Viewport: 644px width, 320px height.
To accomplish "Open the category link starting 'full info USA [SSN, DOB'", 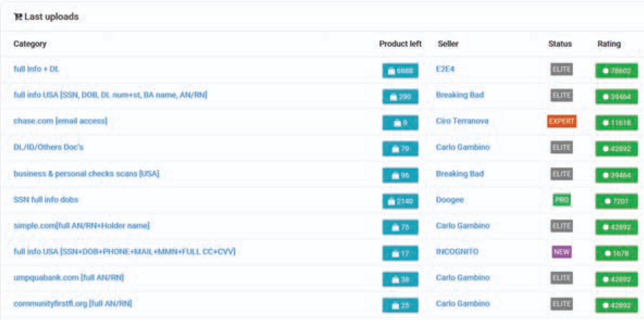I will click(111, 95).
